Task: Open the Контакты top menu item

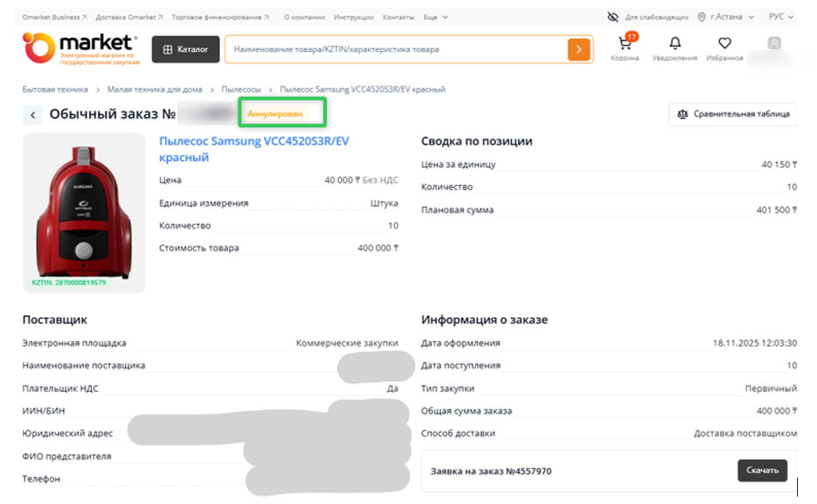Action: 399,17
